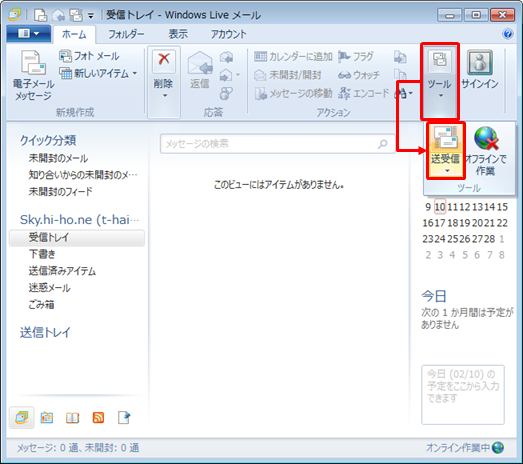Screen dimensions: 523x464
Task: Open the binoculars find dropdown
Action: pos(404,94)
